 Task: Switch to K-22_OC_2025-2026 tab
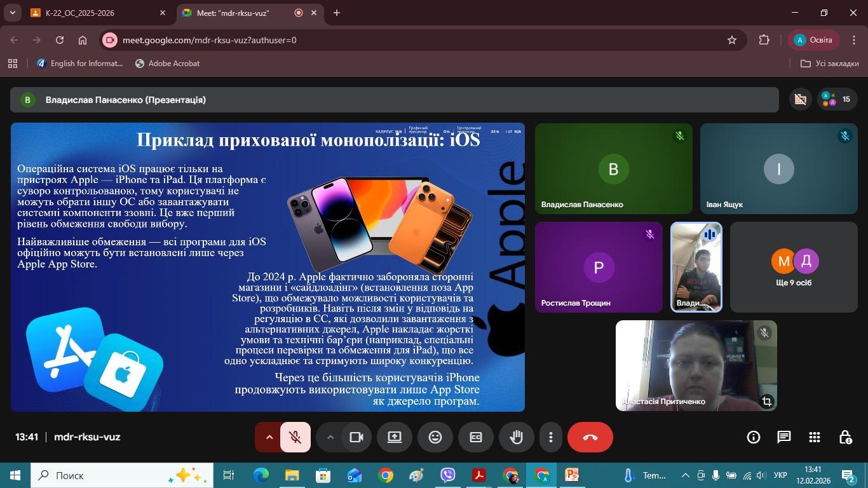click(98, 13)
